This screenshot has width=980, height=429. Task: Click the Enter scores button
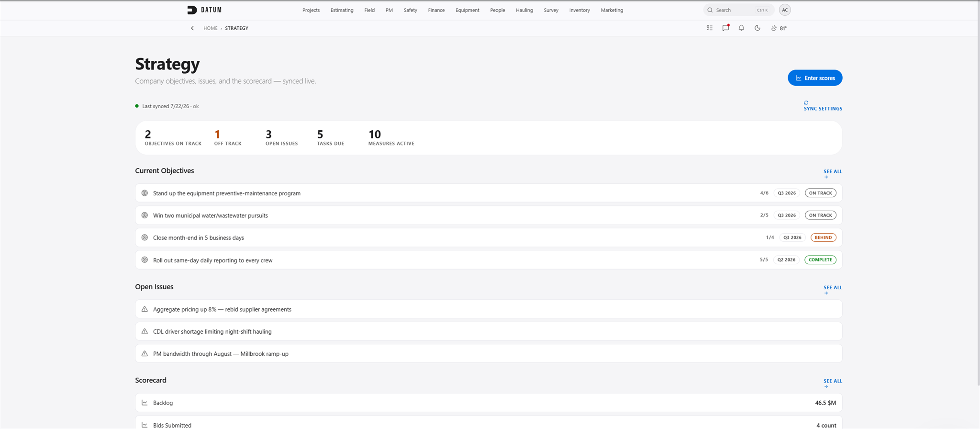click(x=815, y=78)
